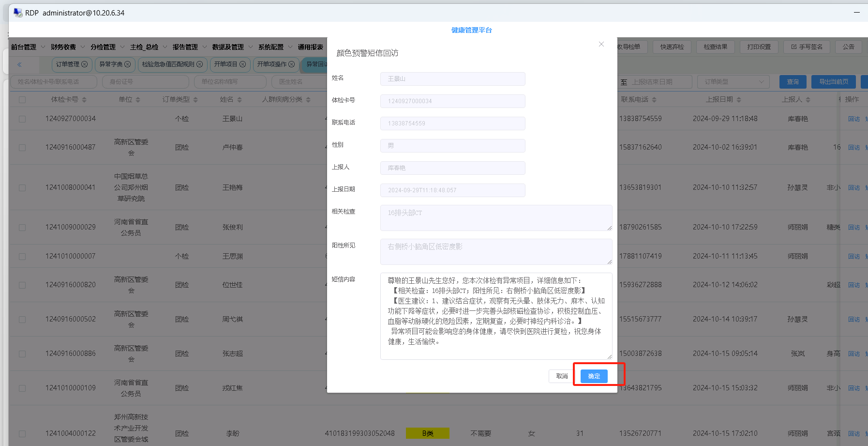Sort table by 单位 column arrows

[x=138, y=100]
